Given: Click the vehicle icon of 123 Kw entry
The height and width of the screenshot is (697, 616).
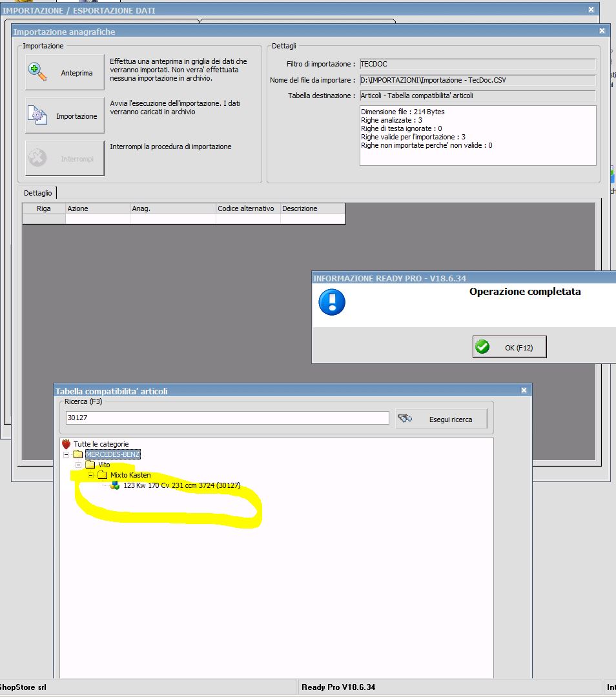Looking at the screenshot, I should pos(115,485).
